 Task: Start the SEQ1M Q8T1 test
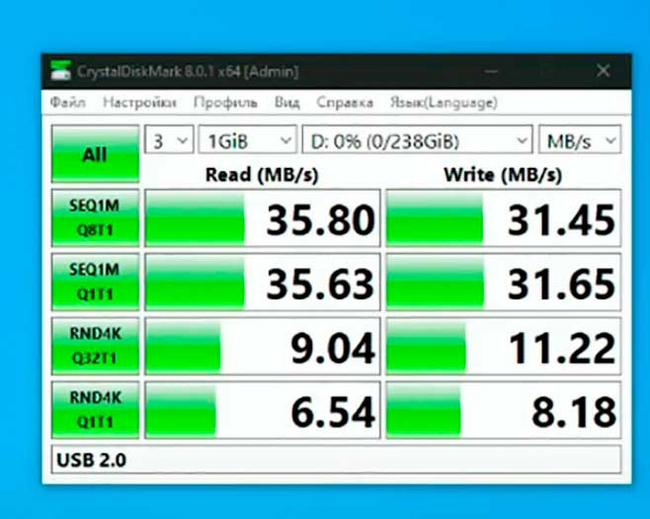tap(95, 218)
